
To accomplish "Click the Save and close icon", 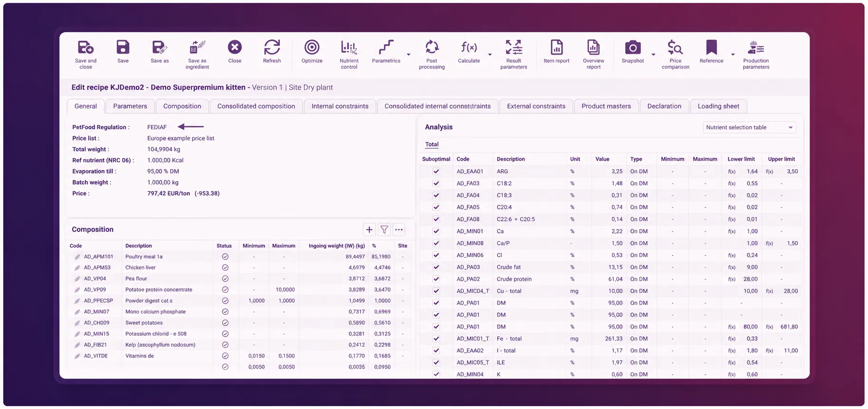I will coord(86,48).
